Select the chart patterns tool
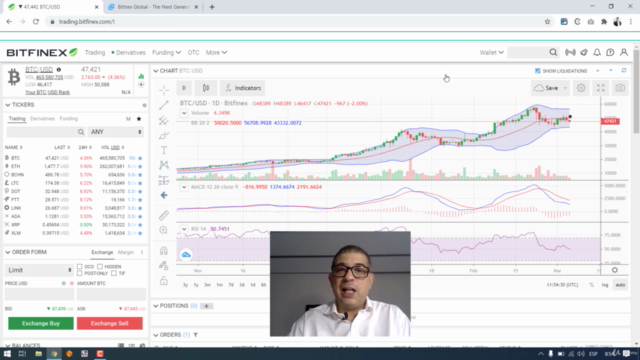The width and height of the screenshot is (640, 360). click(x=164, y=165)
